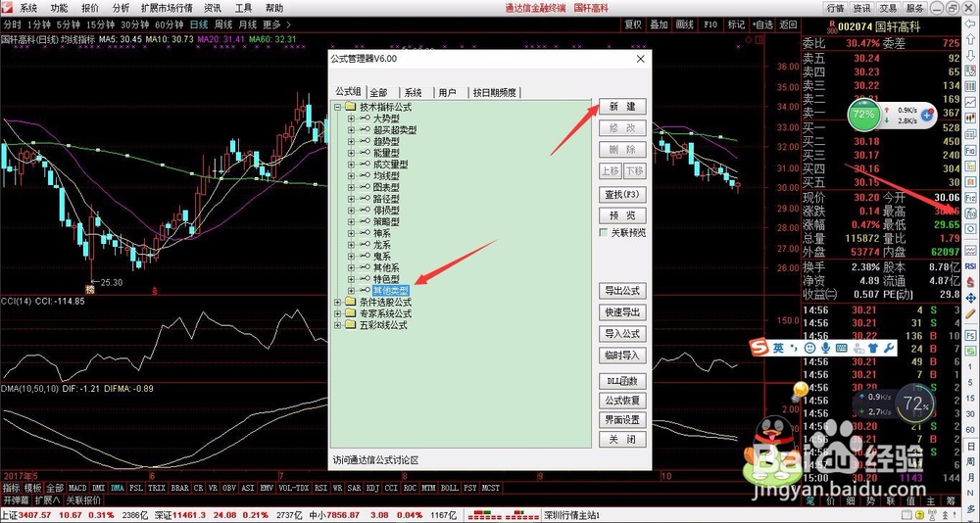Select the 策略型 tree item
This screenshot has width=980, height=523.
[x=386, y=221]
